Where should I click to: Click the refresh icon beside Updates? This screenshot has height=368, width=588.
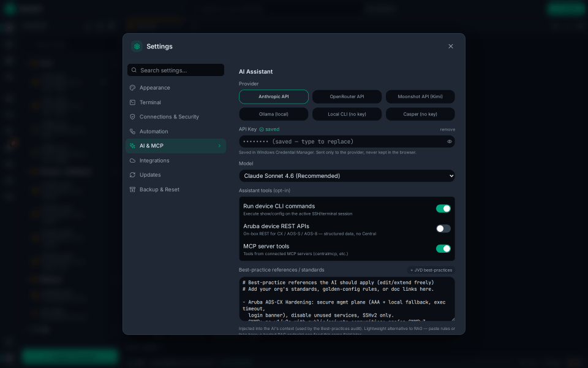coord(132,175)
